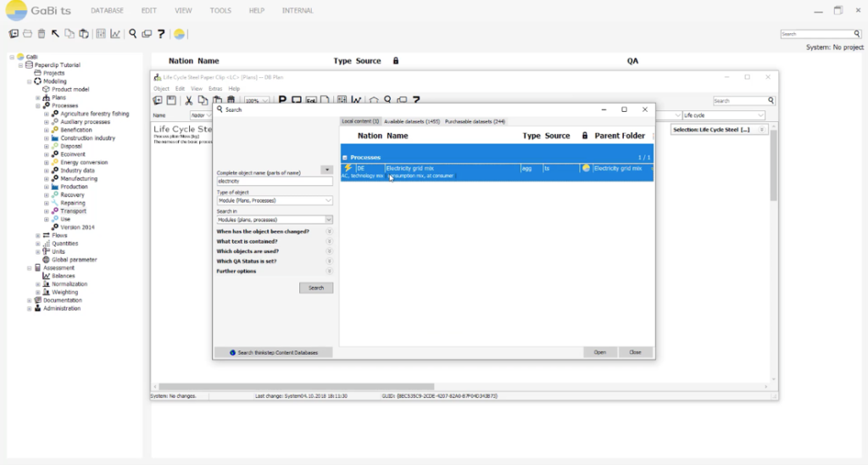Image resolution: width=868 pixels, height=465 pixels.
Task: Click the windows overview icon in main toolbar
Action: click(x=147, y=34)
